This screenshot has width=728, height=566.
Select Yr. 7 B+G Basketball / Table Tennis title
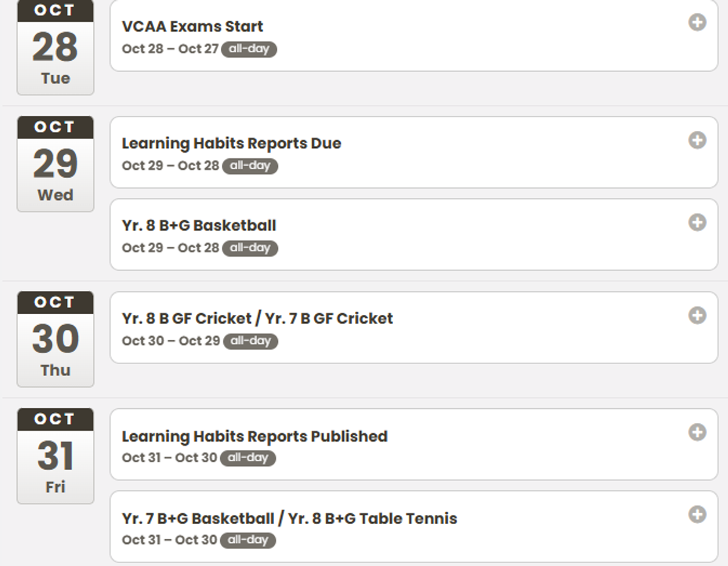pyautogui.click(x=289, y=519)
